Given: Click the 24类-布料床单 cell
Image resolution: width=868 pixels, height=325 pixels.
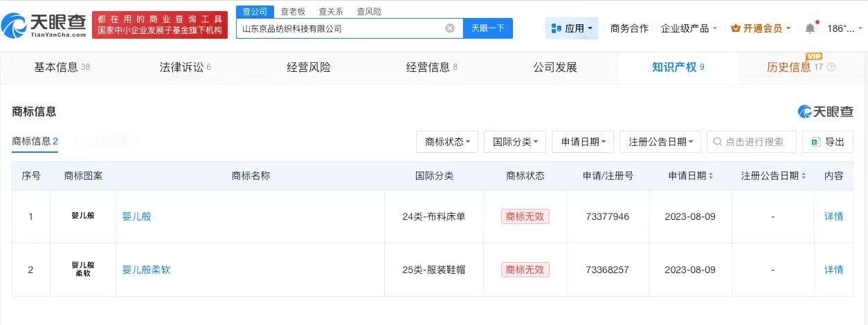Looking at the screenshot, I should coord(434,216).
